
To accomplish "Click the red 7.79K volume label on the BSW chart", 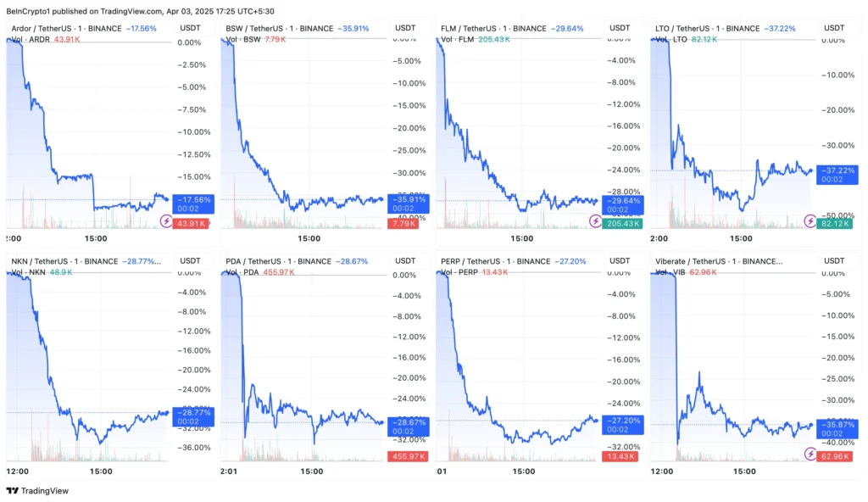I will [x=403, y=224].
